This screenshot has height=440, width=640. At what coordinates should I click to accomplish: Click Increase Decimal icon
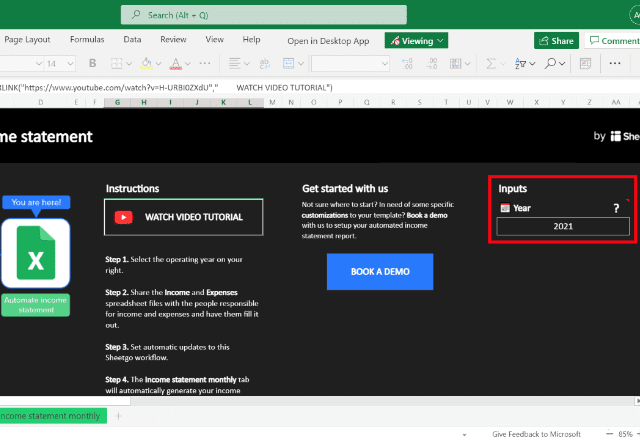407,63
